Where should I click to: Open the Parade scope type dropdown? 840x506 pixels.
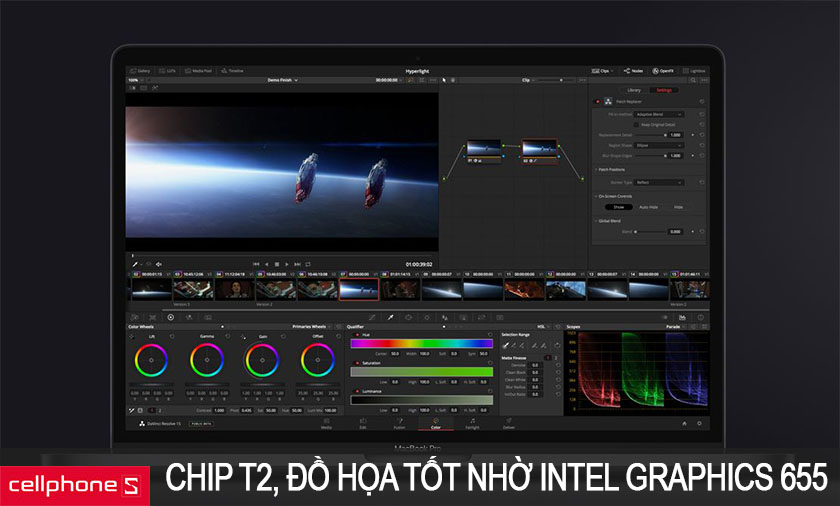click(676, 327)
